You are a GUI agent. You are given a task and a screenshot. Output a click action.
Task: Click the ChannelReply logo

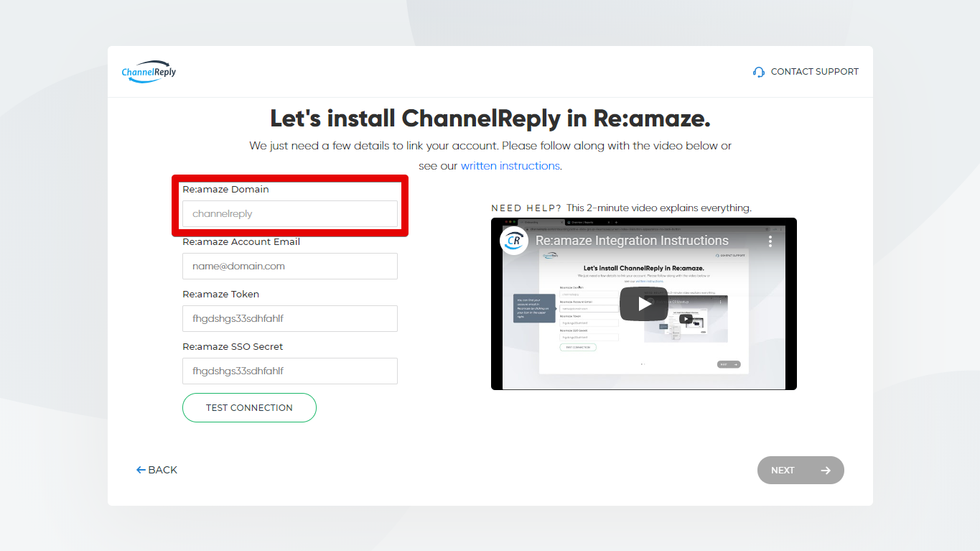[149, 71]
